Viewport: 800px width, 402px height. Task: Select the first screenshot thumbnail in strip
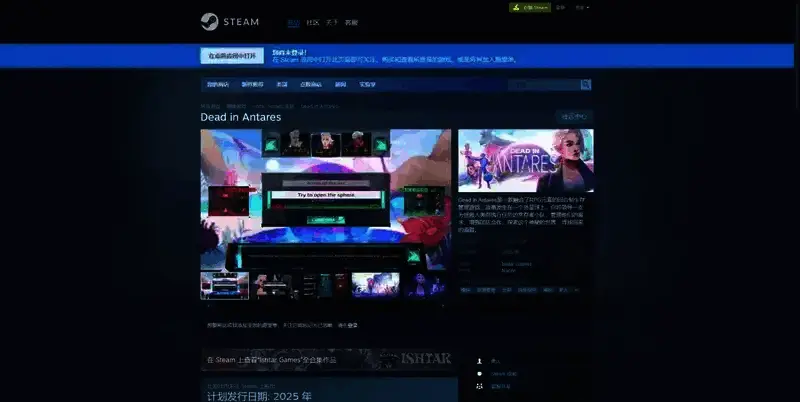pos(224,285)
